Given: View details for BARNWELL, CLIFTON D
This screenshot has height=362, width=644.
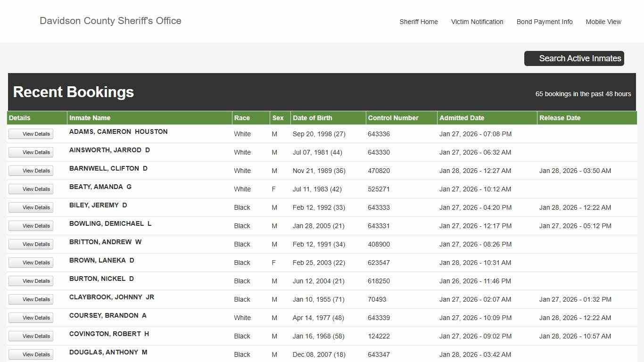Looking at the screenshot, I should (x=31, y=171).
